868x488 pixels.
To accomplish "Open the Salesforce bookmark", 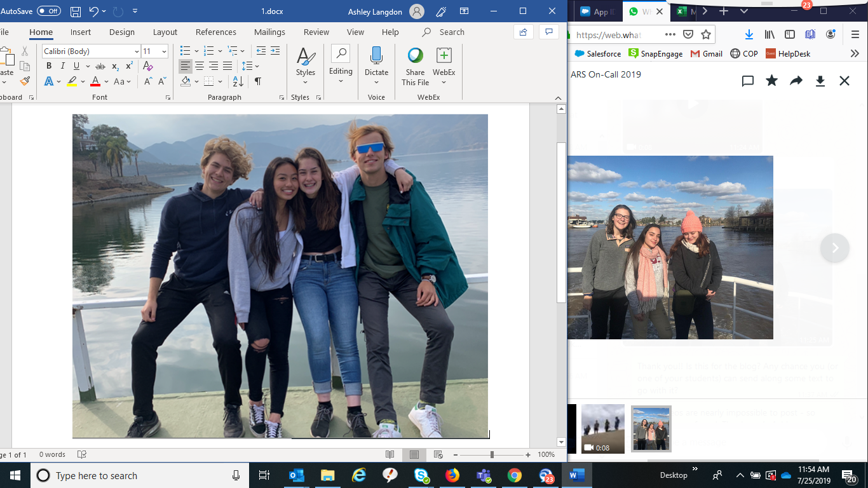I will click(598, 54).
